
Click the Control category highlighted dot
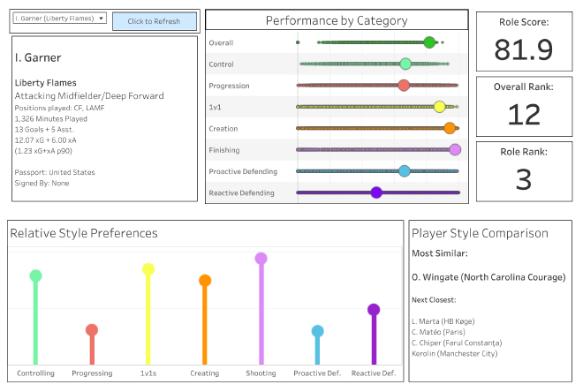pos(405,64)
